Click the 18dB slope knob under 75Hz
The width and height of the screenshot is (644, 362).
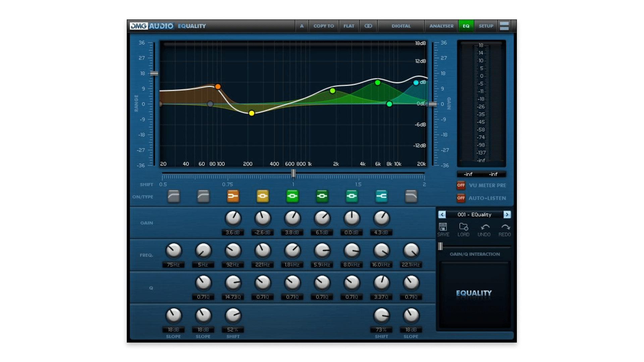173,315
